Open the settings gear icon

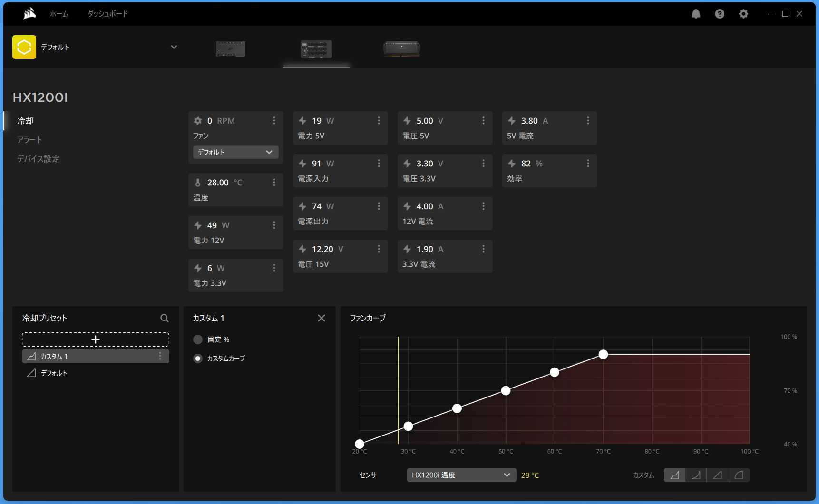coord(743,14)
